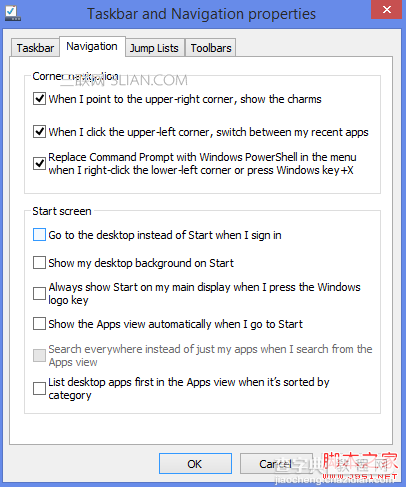Click the disabled Search everywhere checkbox
This screenshot has height=487, width=406.
[x=39, y=356]
